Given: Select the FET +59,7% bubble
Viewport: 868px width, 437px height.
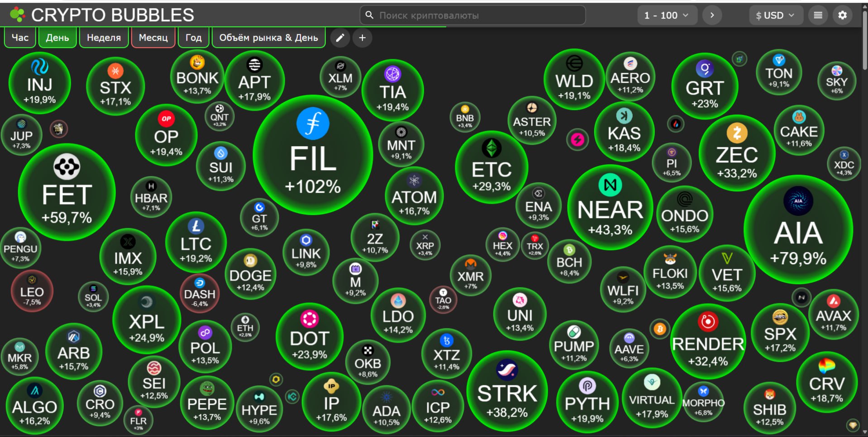Looking at the screenshot, I should pyautogui.click(x=67, y=192).
